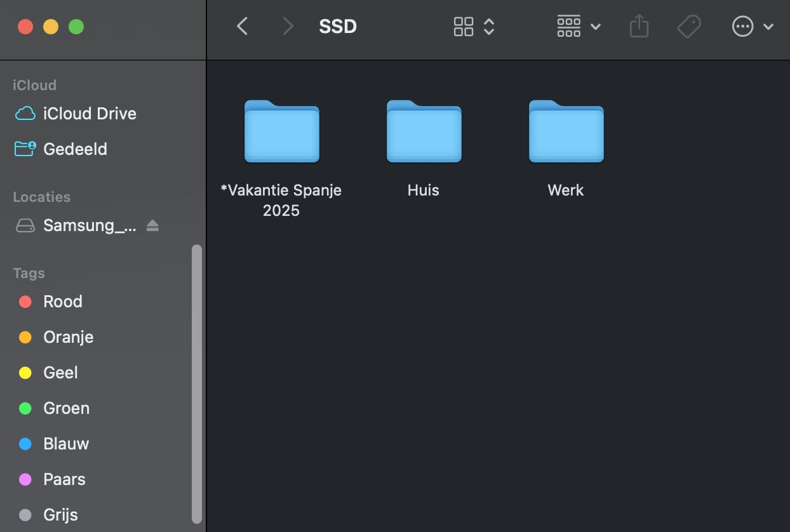Click the Tags toolbar icon

(688, 26)
